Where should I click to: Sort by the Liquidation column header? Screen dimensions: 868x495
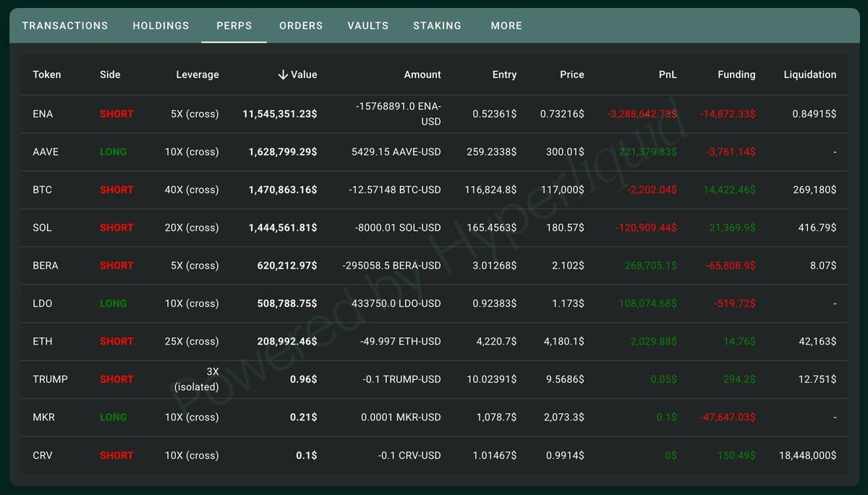pyautogui.click(x=810, y=75)
